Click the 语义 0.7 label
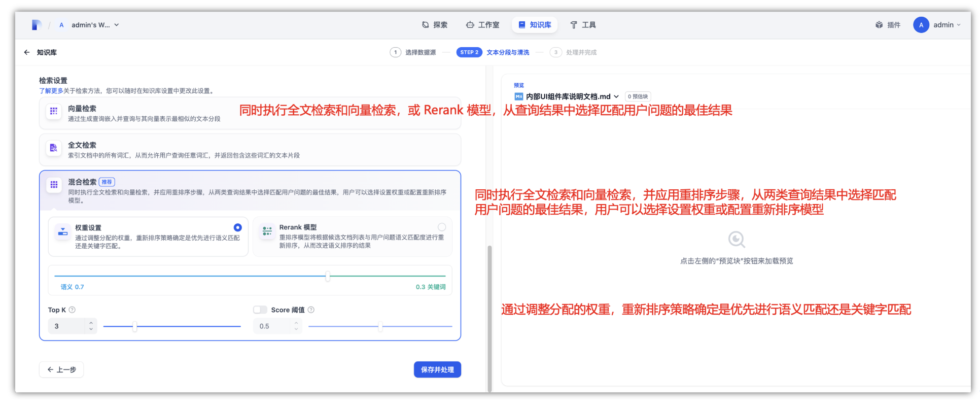 (73, 287)
